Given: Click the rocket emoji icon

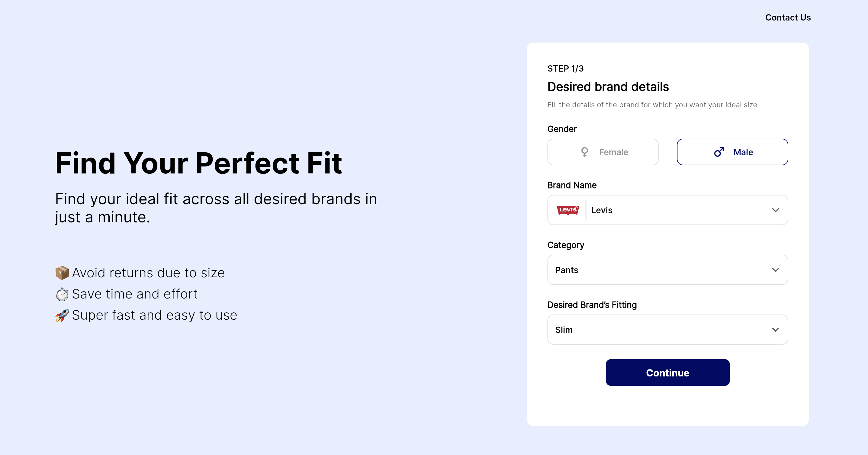Looking at the screenshot, I should (62, 315).
